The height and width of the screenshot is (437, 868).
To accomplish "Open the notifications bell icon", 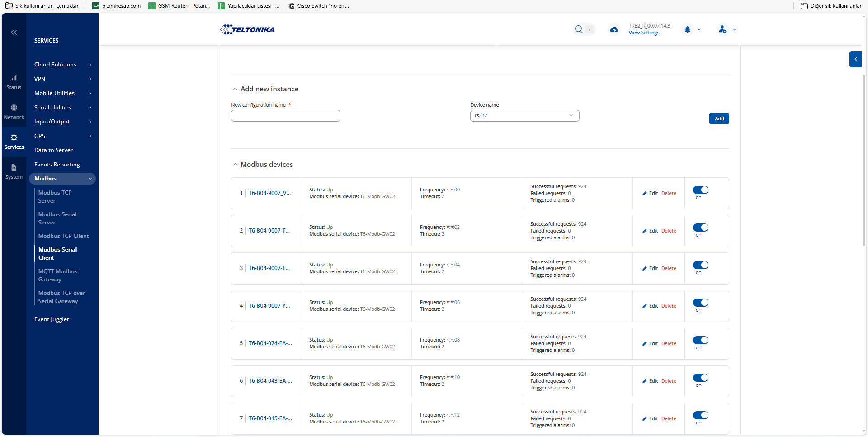I will (x=688, y=29).
